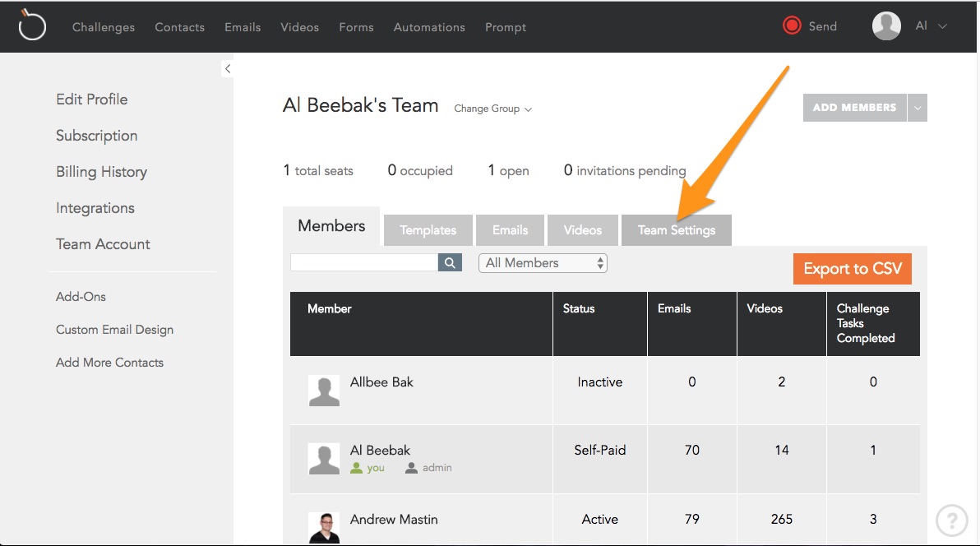980x546 pixels.
Task: Collapse the sidebar with the chevron arrow
Action: tap(228, 69)
